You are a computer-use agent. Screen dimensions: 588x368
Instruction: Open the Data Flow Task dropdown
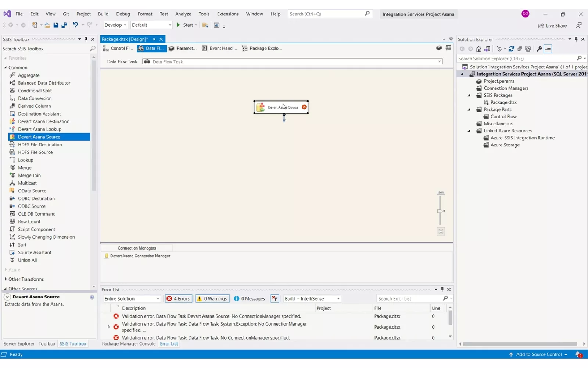[x=440, y=61]
